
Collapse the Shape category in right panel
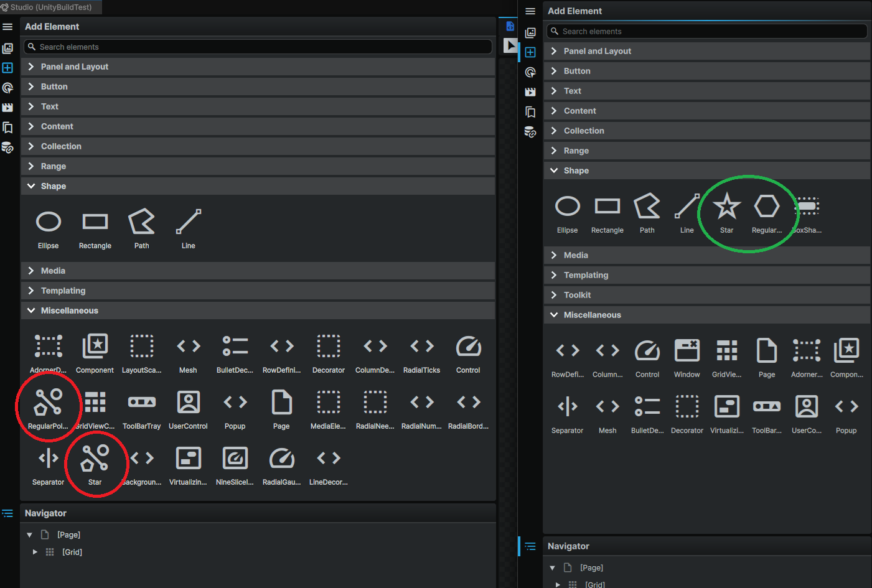click(x=707, y=170)
